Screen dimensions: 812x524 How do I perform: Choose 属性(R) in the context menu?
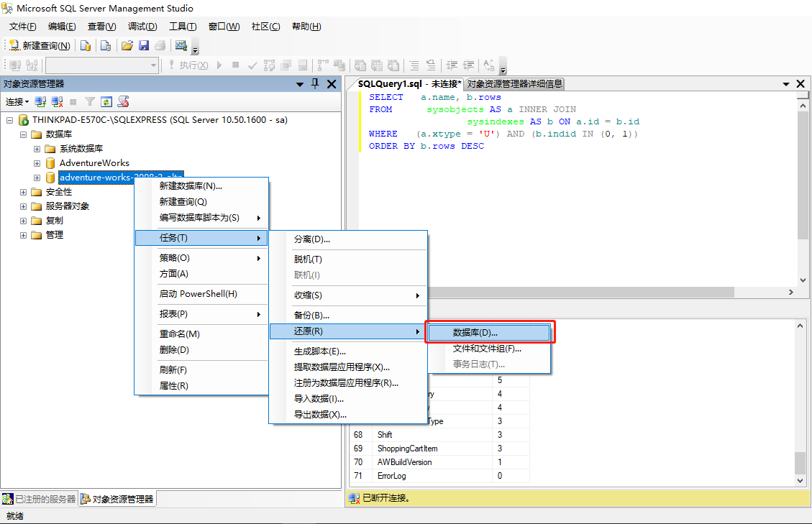201,386
